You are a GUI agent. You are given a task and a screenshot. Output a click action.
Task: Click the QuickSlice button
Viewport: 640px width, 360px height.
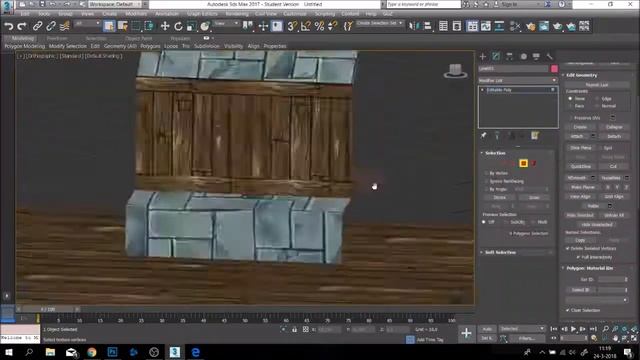coord(581,167)
